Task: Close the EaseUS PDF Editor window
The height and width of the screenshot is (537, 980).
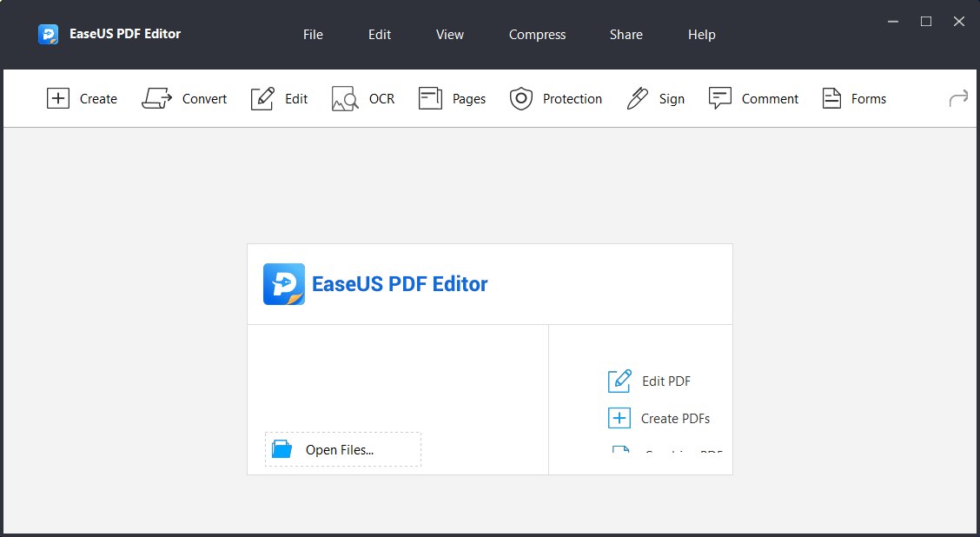Action: tap(959, 21)
